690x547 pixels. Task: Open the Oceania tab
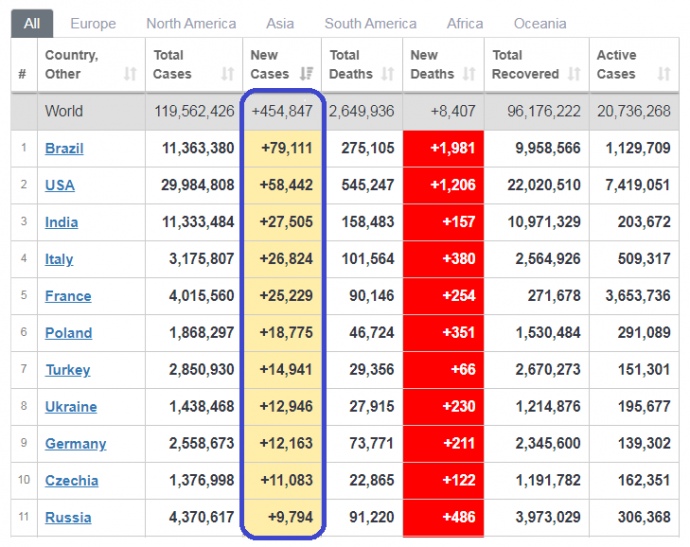coord(540,23)
